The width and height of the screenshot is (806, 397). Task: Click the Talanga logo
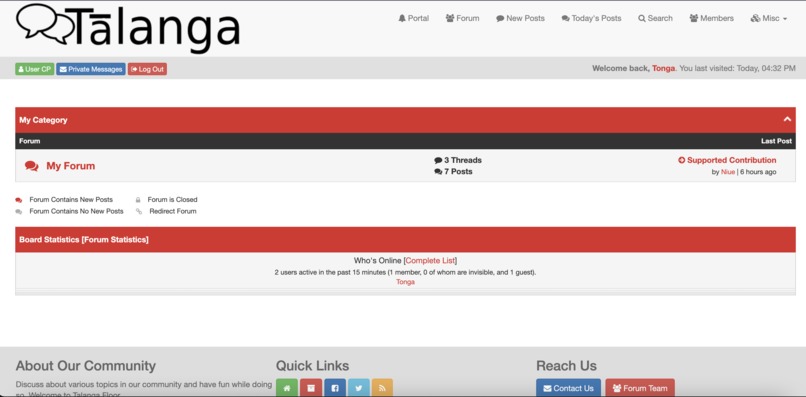[x=128, y=28]
